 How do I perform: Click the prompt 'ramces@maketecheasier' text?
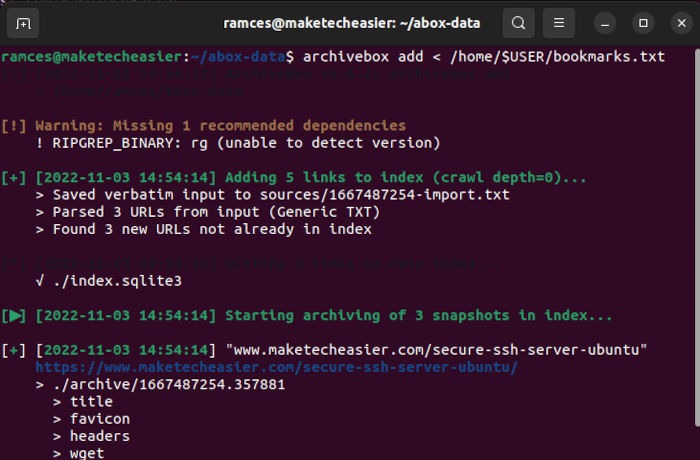[x=91, y=57]
